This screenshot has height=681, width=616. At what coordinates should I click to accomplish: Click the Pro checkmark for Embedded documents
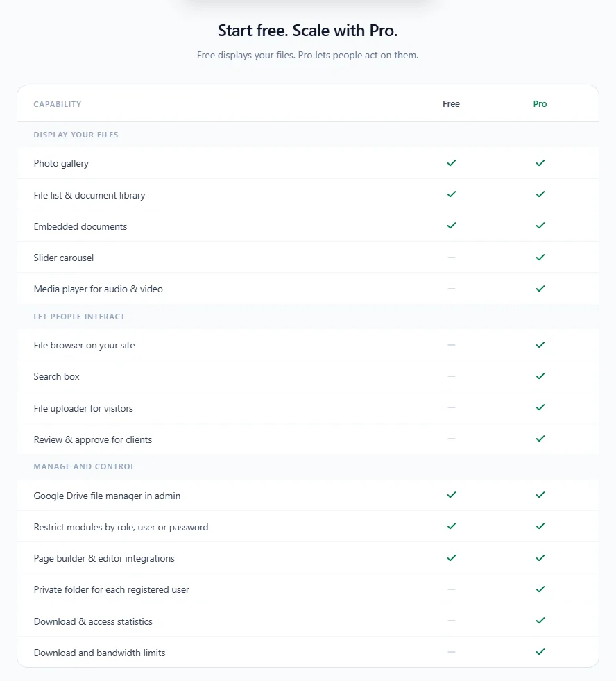[x=540, y=226]
